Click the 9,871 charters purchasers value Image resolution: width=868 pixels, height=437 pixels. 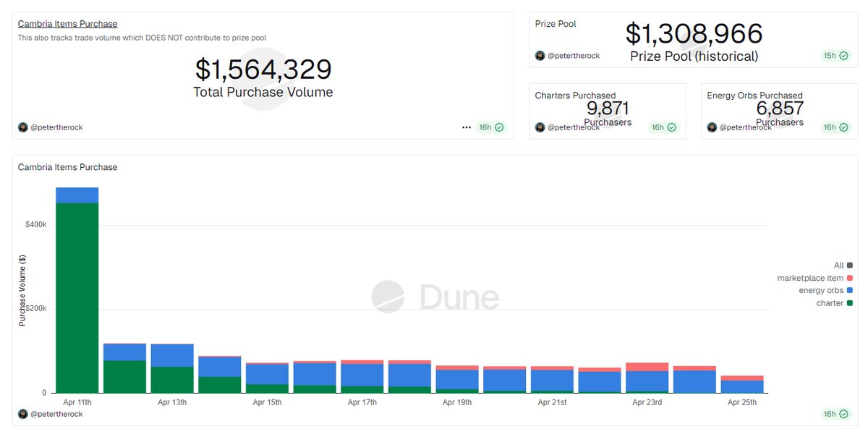(608, 108)
